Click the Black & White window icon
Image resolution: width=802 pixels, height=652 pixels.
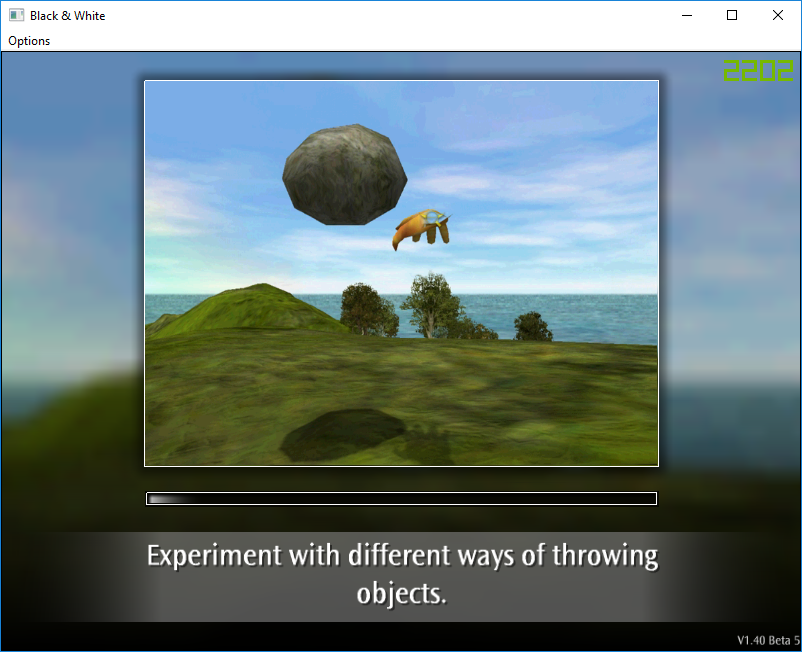16,15
